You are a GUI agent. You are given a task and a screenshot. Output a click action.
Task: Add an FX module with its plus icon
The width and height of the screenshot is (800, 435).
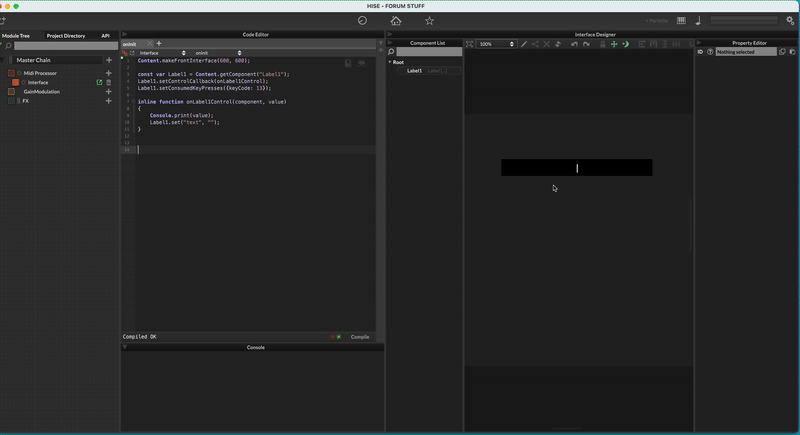tap(108, 101)
